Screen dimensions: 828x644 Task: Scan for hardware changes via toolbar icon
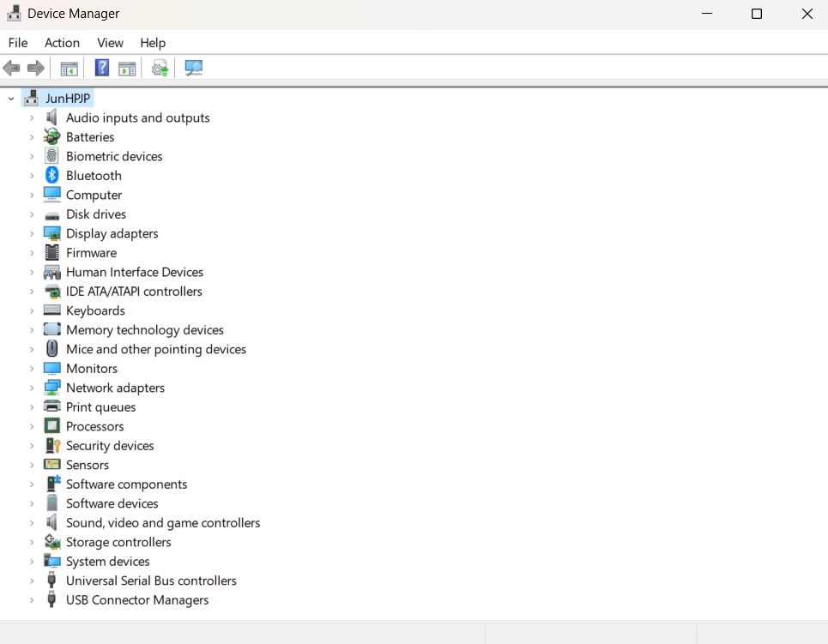pos(193,68)
